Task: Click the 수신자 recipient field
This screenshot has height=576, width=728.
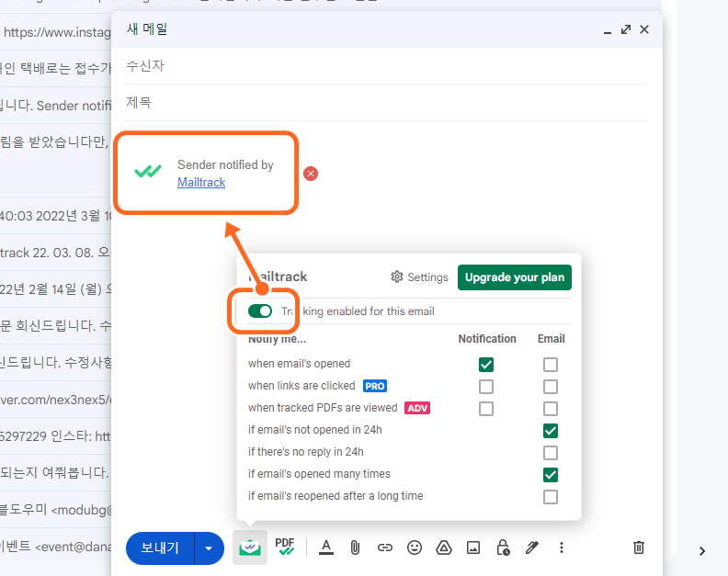Action: (387, 66)
